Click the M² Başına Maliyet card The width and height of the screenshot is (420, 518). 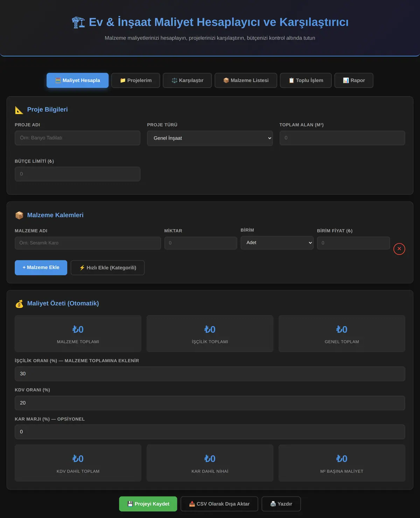[x=342, y=463]
